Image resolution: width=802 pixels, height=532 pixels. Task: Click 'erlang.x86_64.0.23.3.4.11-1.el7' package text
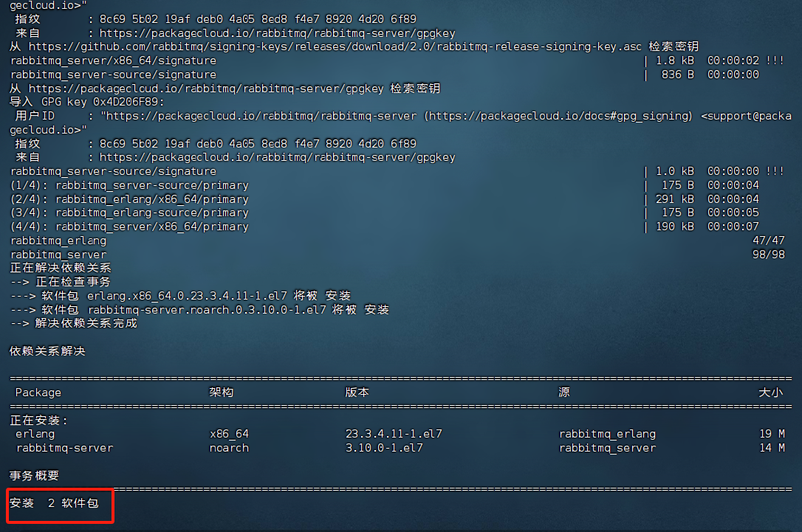(187, 296)
